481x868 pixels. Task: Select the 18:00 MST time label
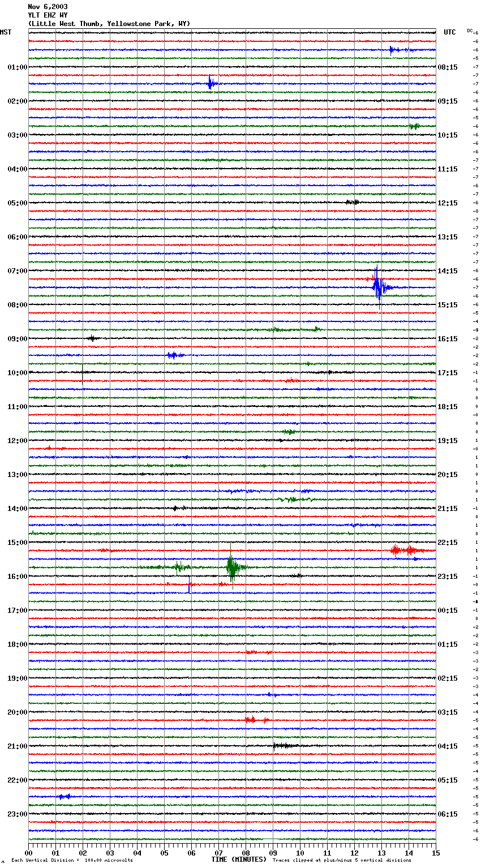tap(18, 644)
